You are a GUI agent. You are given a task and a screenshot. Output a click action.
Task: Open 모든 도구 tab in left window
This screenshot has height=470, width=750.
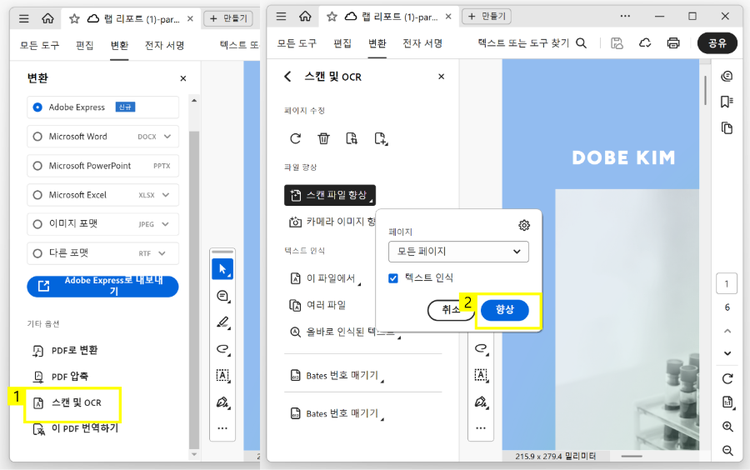click(x=40, y=45)
